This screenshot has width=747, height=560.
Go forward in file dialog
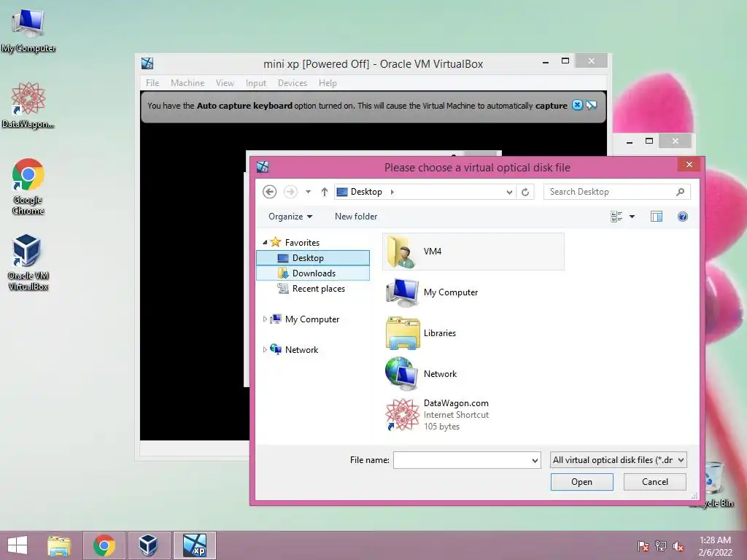pyautogui.click(x=290, y=192)
